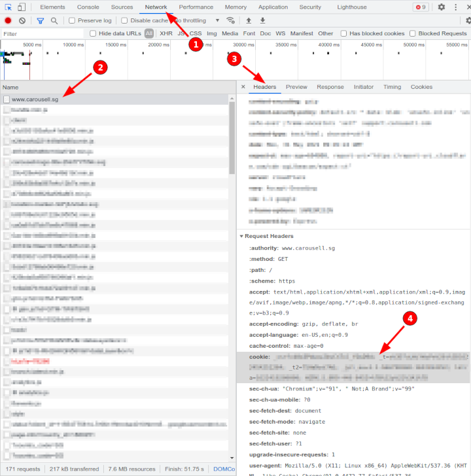Open the Performance tab

click(x=196, y=7)
